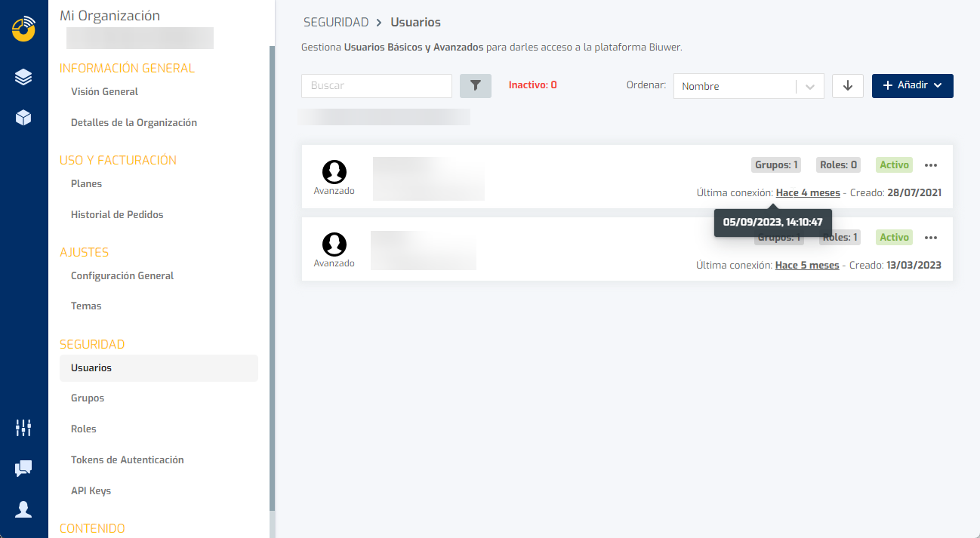Open the user profile sidebar icon

point(23,509)
